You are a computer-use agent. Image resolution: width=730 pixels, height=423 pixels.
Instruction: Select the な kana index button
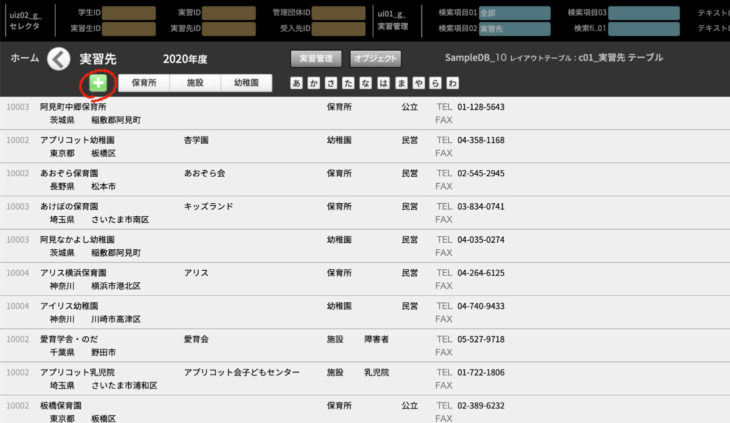pyautogui.click(x=366, y=83)
